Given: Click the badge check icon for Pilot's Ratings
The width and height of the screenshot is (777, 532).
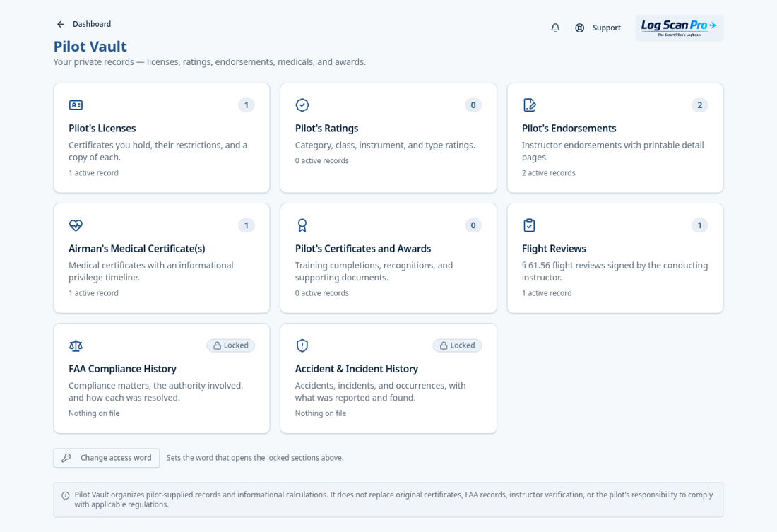Looking at the screenshot, I should point(302,105).
